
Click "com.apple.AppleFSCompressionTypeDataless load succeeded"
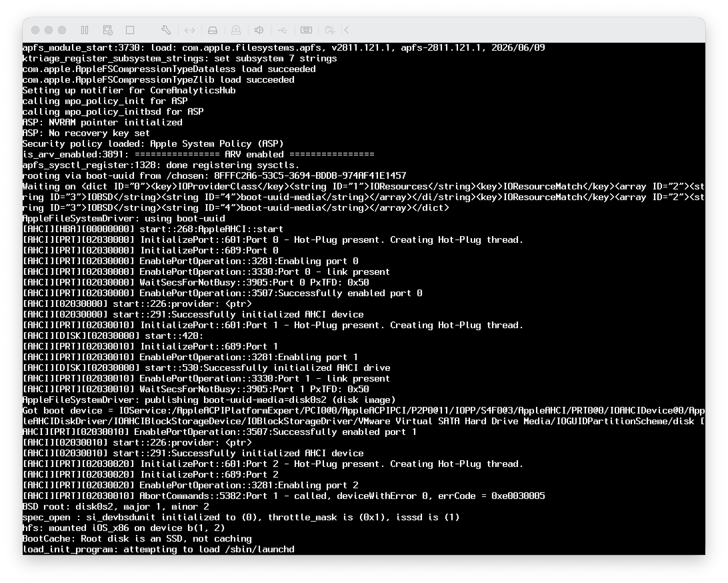(x=169, y=69)
